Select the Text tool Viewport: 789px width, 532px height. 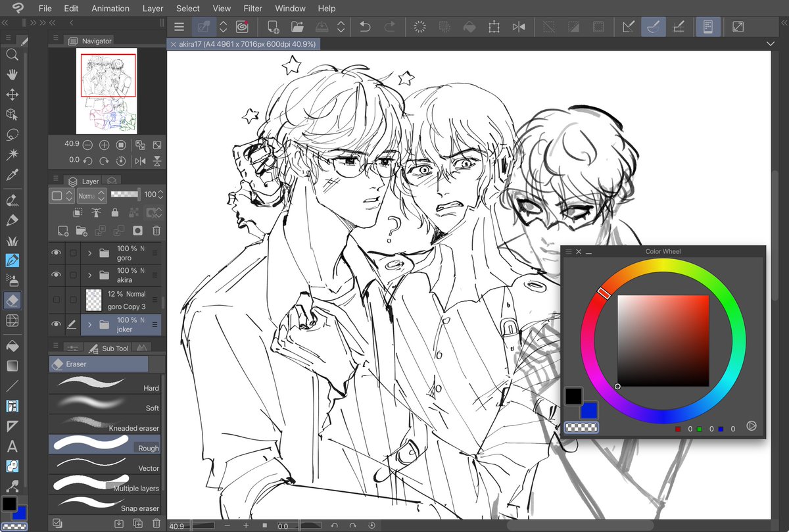pyautogui.click(x=12, y=447)
